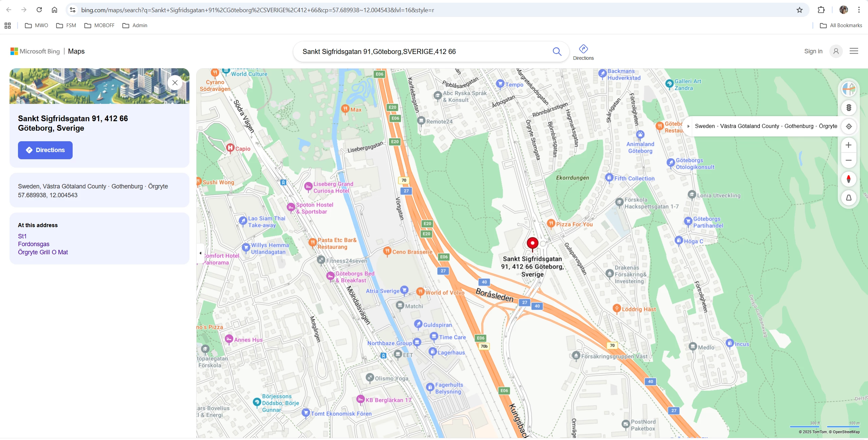868x440 pixels.
Task: Open Directions from the top bar
Action: [x=583, y=52]
